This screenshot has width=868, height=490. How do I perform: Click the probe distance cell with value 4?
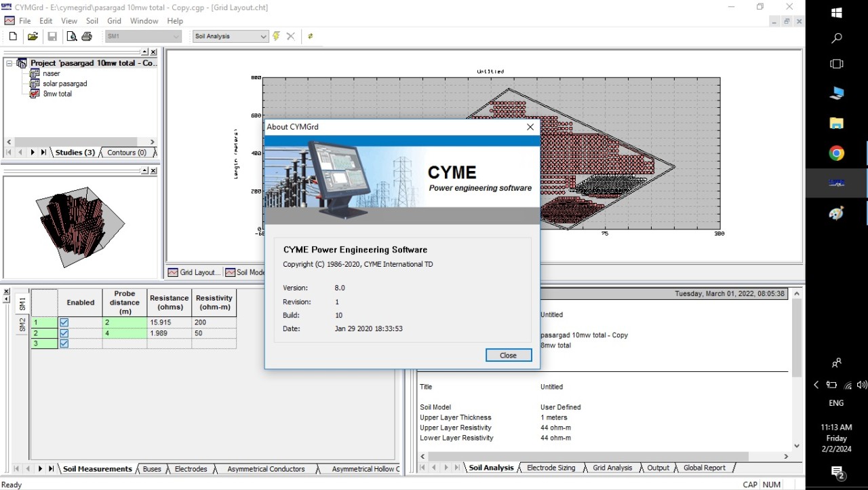[125, 333]
